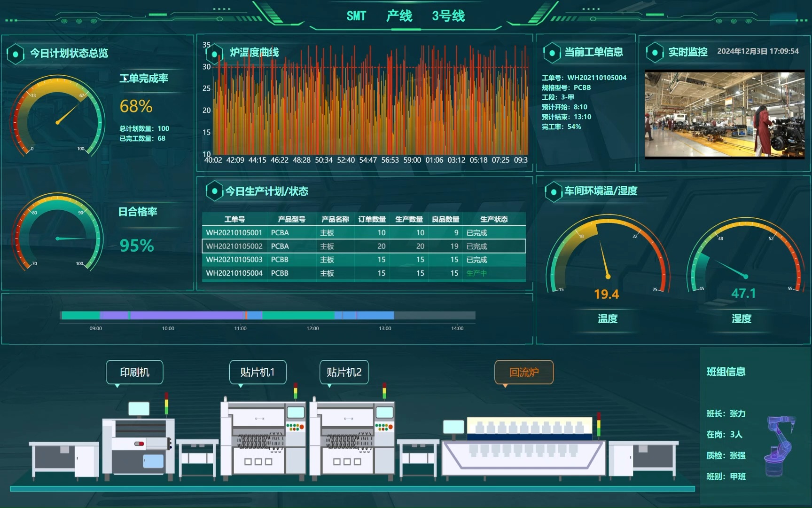Open the highlighted 回流炉 label button
The width and height of the screenshot is (812, 508).
[x=524, y=373]
